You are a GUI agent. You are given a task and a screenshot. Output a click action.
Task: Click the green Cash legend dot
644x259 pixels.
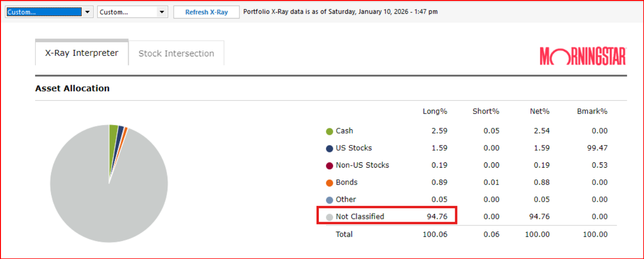click(x=329, y=131)
